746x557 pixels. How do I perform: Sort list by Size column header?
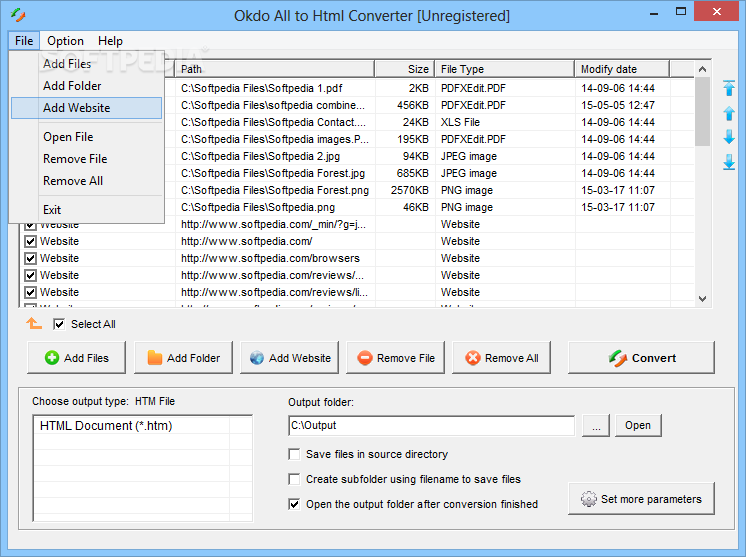[405, 69]
